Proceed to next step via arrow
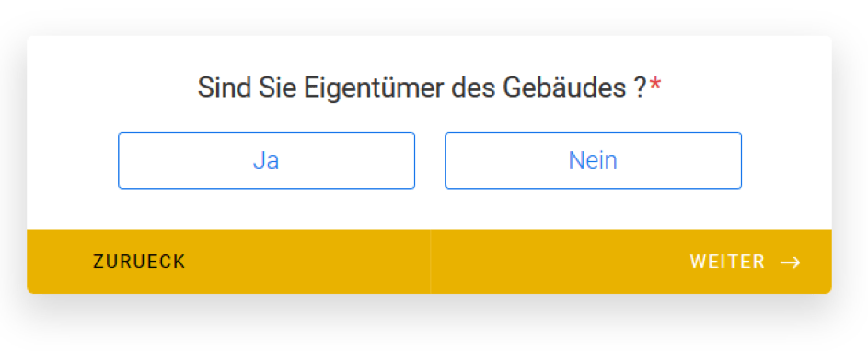The height and width of the screenshot is (351, 868). 790,263
